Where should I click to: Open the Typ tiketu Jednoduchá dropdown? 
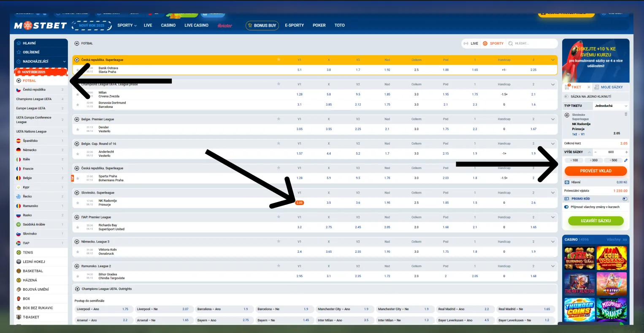point(611,106)
